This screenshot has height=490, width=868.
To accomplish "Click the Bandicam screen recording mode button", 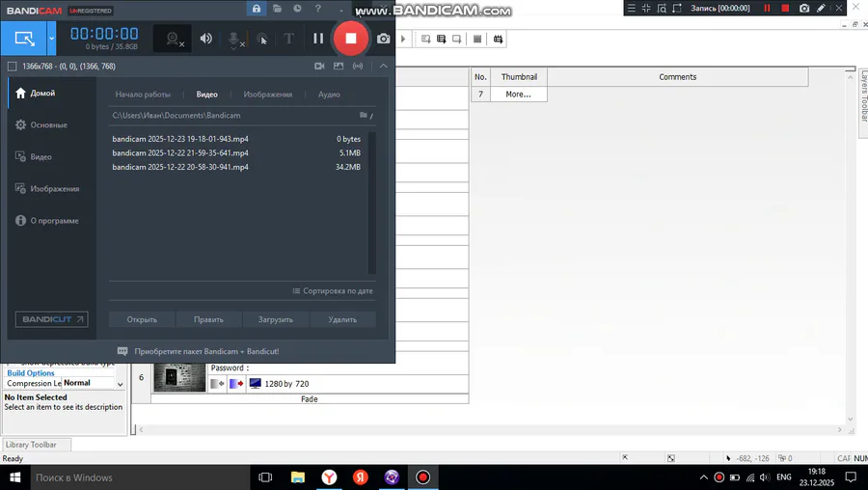I will click(24, 39).
